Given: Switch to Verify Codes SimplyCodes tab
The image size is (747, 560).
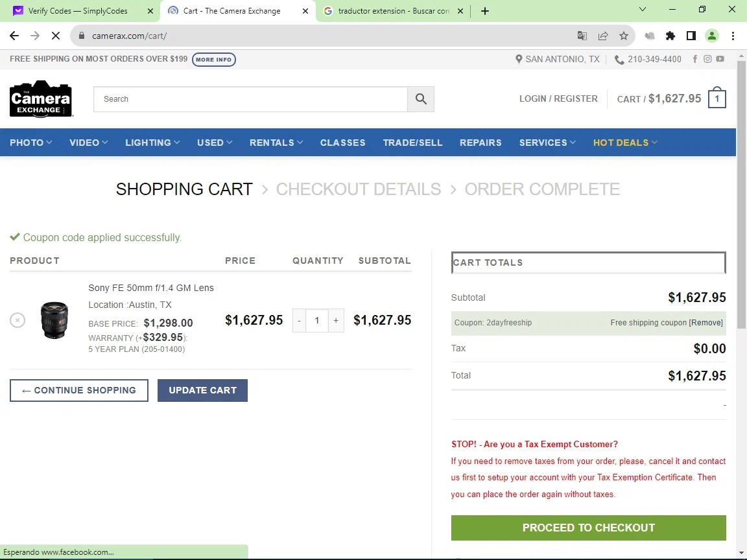Looking at the screenshot, I should pos(78,11).
